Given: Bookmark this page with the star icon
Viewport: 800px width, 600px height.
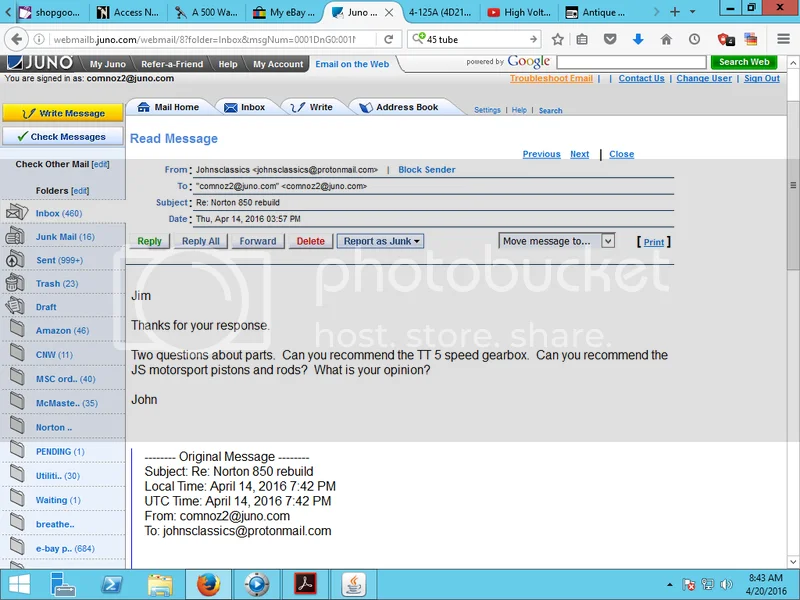Looking at the screenshot, I should point(558,39).
